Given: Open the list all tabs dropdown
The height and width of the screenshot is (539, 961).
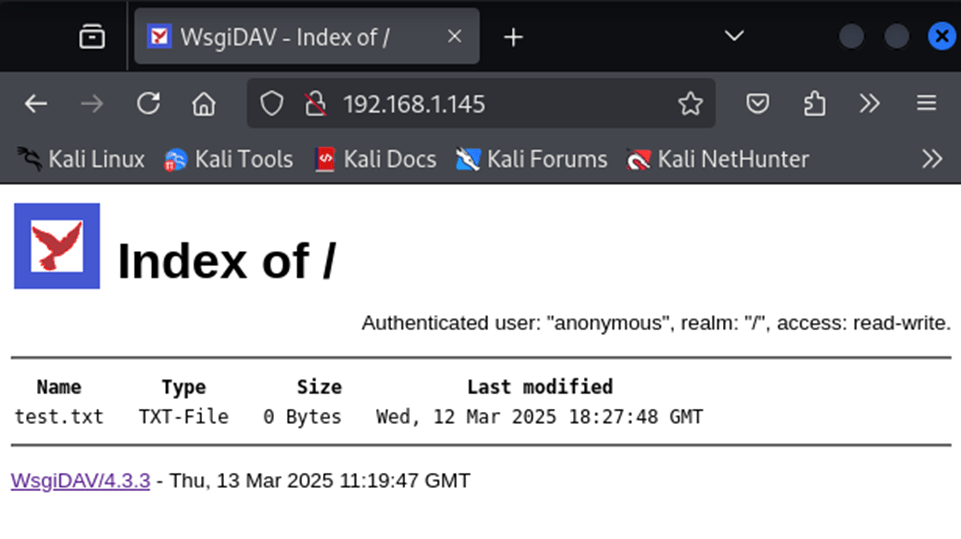Looking at the screenshot, I should (x=734, y=37).
